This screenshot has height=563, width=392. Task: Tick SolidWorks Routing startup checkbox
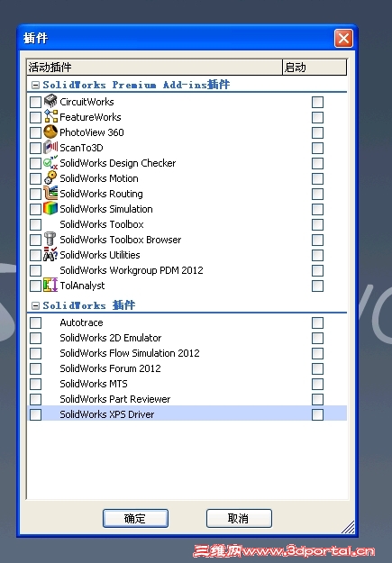coord(317,194)
